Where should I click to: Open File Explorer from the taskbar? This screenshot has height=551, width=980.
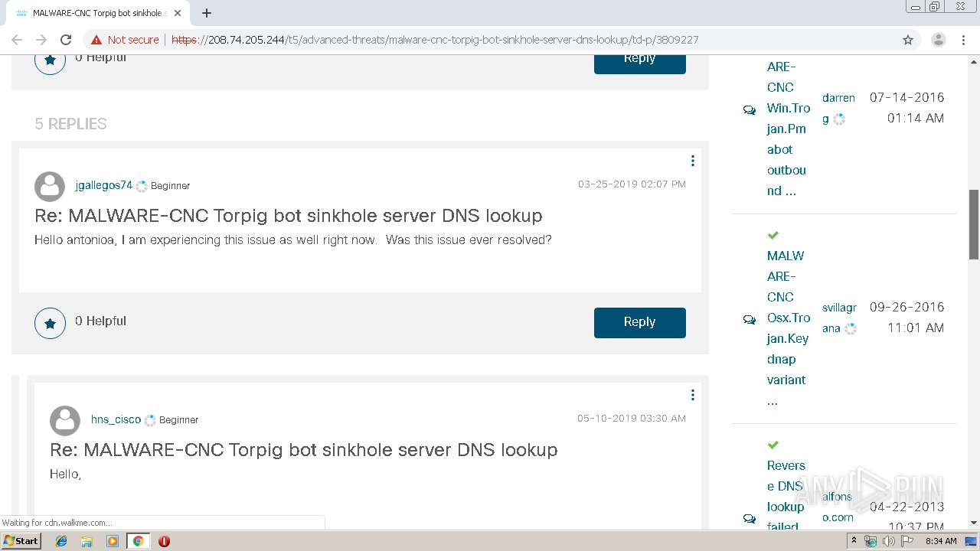[x=87, y=541]
